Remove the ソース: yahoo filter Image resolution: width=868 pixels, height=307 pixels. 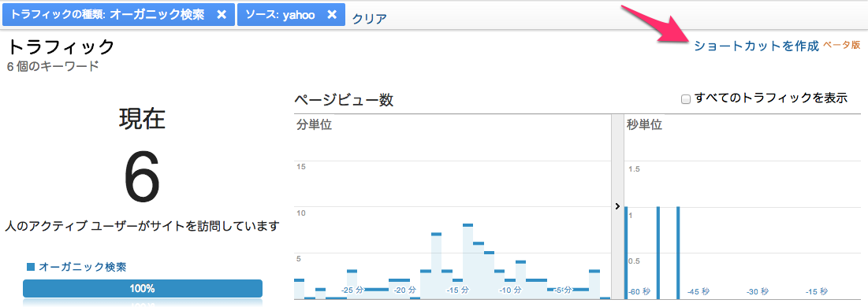[x=332, y=15]
